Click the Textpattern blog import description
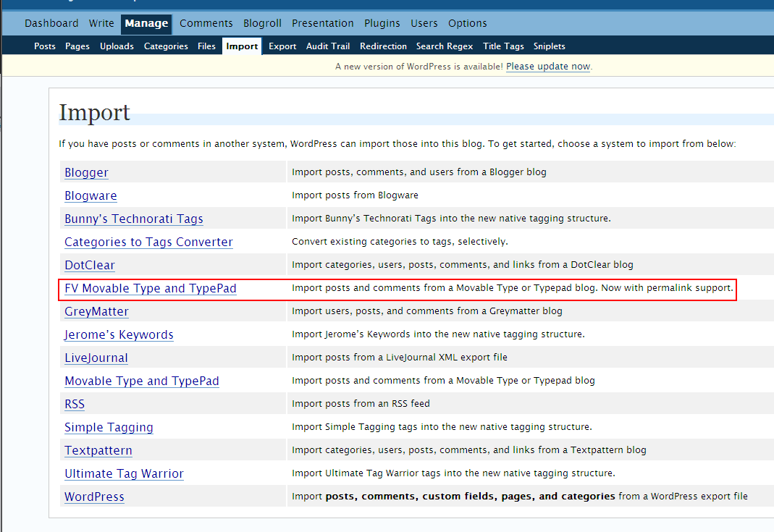The height and width of the screenshot is (532, 774). tap(469, 449)
